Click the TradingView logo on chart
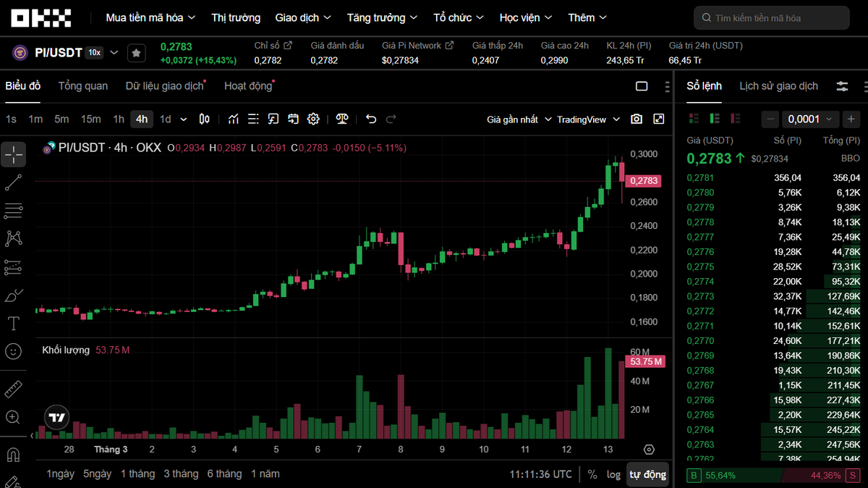 (56, 417)
